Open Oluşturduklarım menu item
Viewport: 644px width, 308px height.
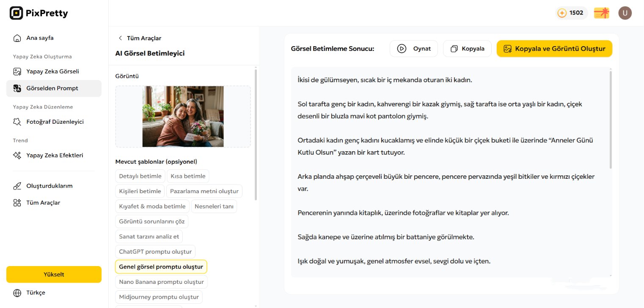pyautogui.click(x=54, y=186)
